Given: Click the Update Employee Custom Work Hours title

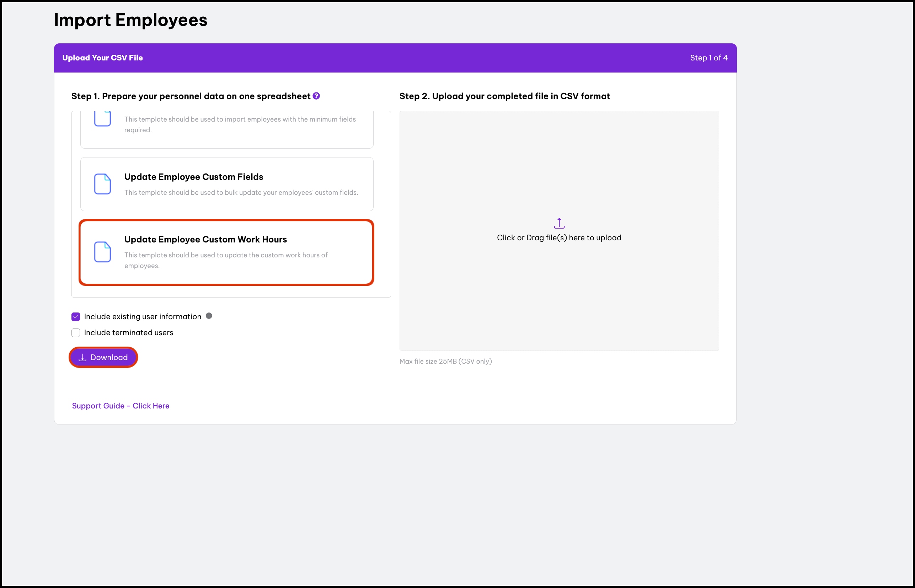Looking at the screenshot, I should (x=205, y=239).
